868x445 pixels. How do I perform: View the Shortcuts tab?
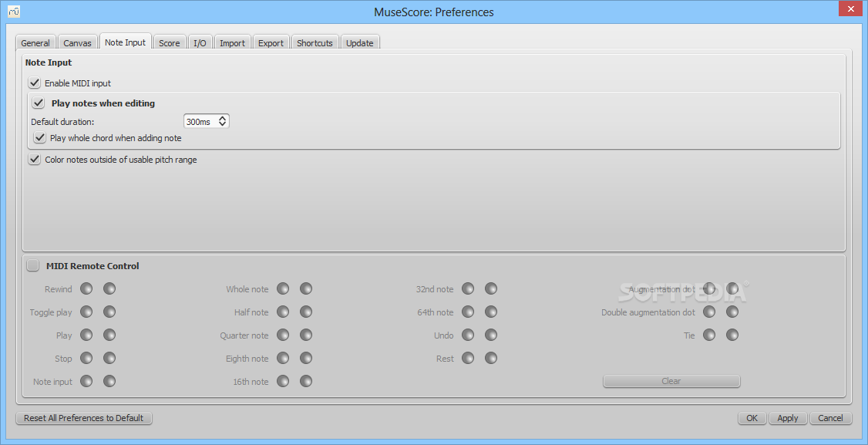point(315,42)
